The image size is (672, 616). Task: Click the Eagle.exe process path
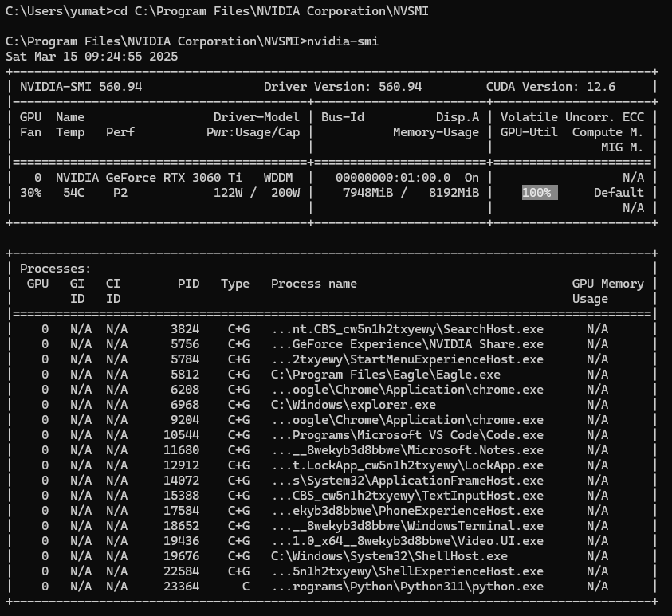point(385,375)
